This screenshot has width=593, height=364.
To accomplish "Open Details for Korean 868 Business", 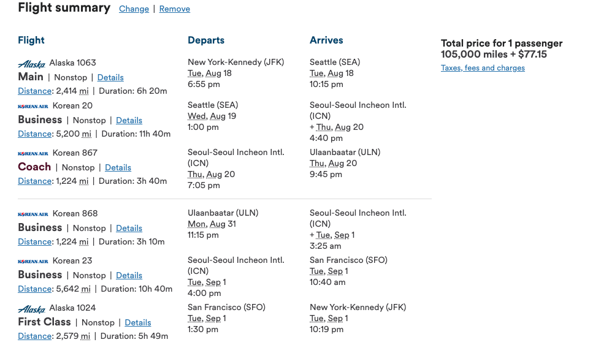I will (129, 229).
